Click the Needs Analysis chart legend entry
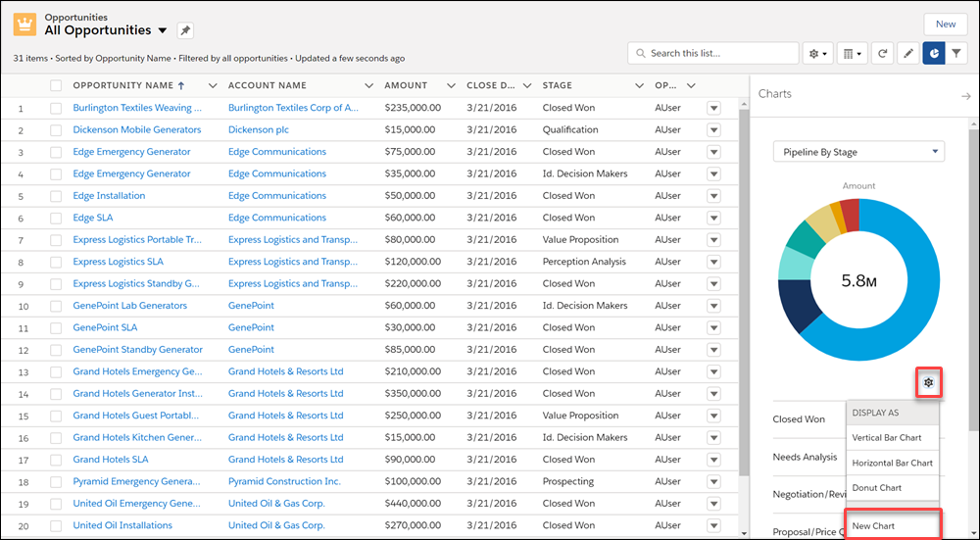 point(805,457)
